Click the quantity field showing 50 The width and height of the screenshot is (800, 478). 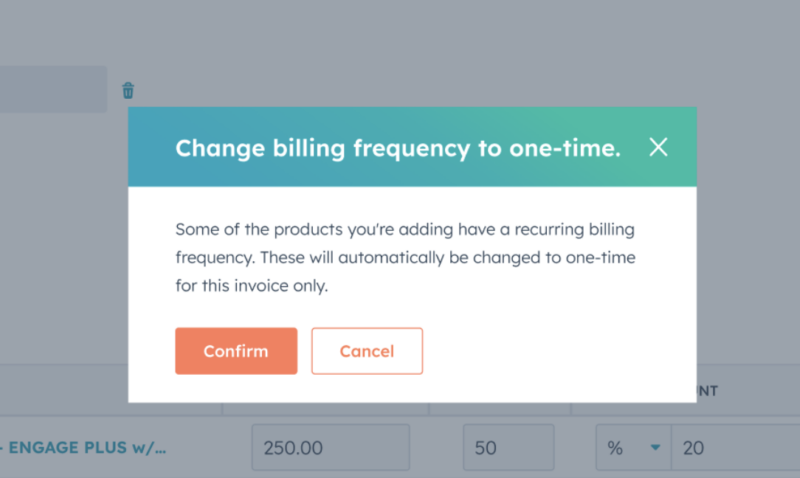coord(509,447)
